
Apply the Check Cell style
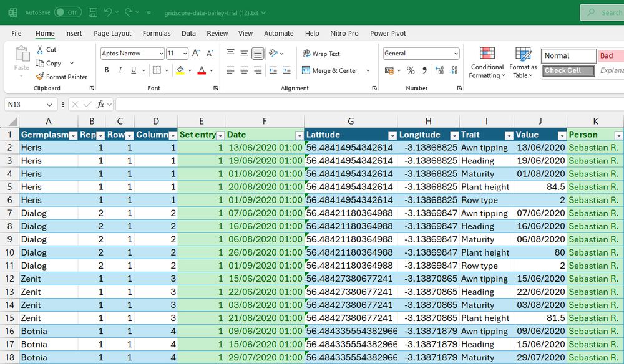tap(568, 70)
